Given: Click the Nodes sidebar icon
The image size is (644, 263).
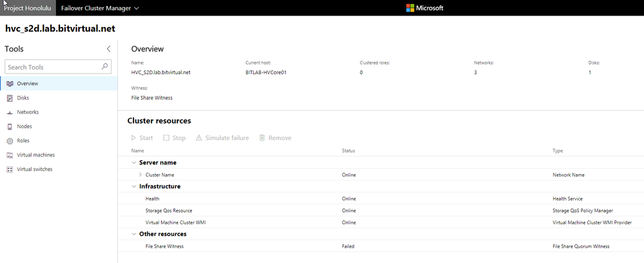Looking at the screenshot, I should [10, 126].
